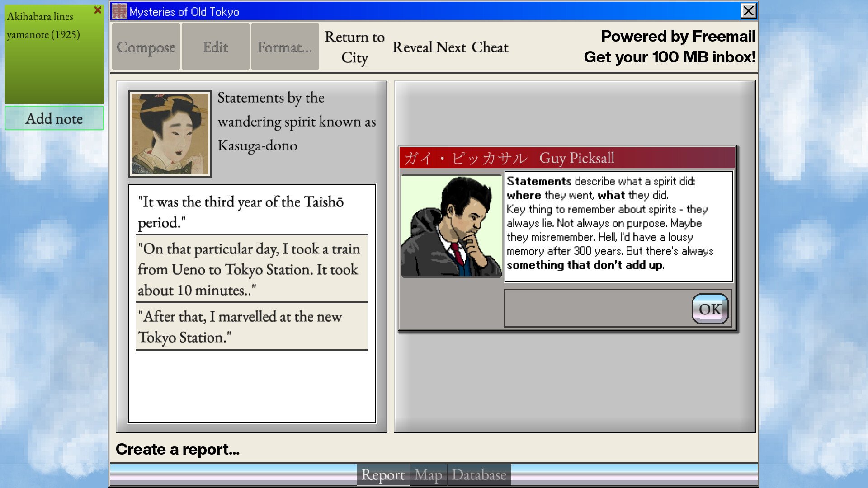Open the Format... toolbar option

(285, 47)
